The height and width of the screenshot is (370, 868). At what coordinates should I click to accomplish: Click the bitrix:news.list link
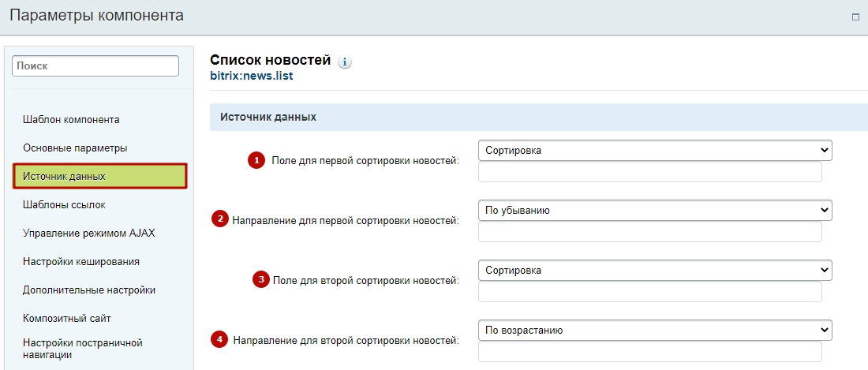point(252,76)
